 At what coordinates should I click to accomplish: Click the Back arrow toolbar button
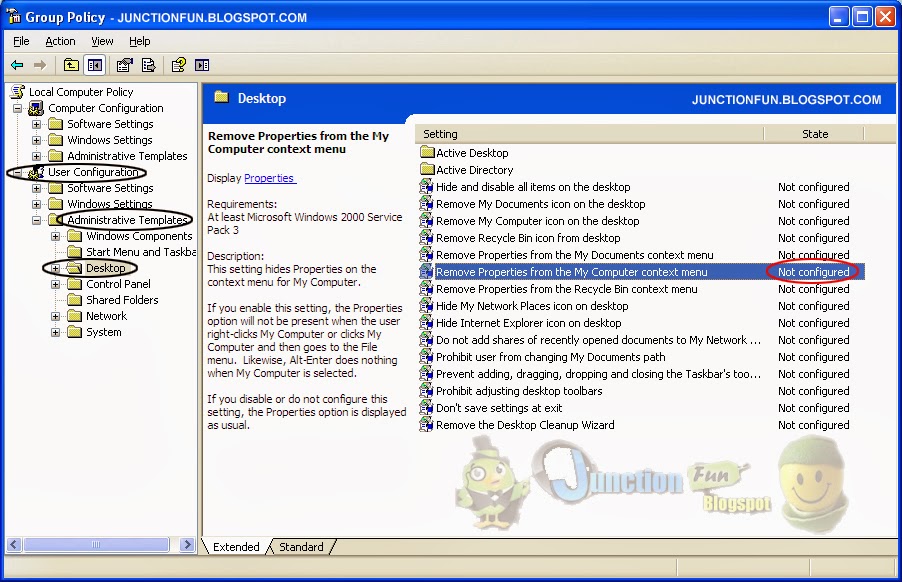tap(17, 66)
